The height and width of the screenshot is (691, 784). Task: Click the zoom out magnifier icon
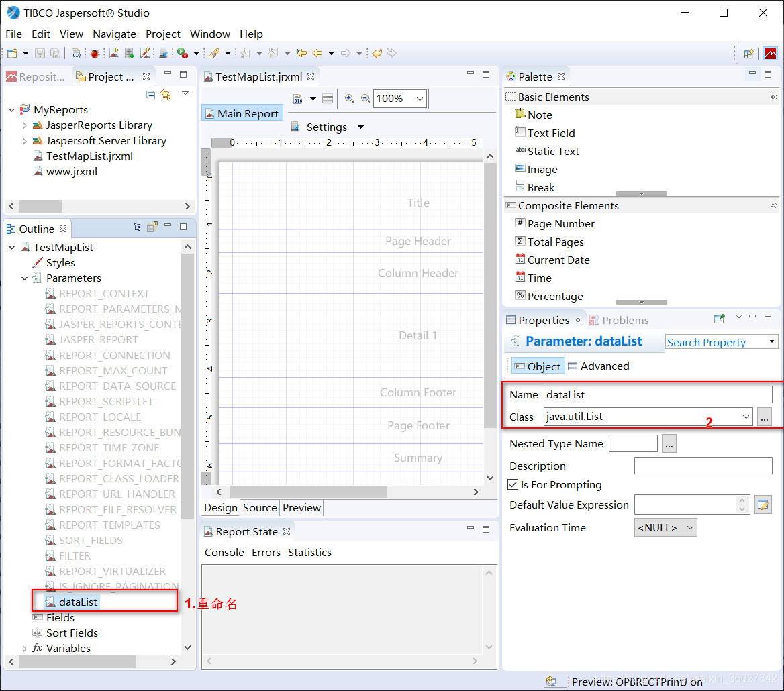pyautogui.click(x=366, y=99)
